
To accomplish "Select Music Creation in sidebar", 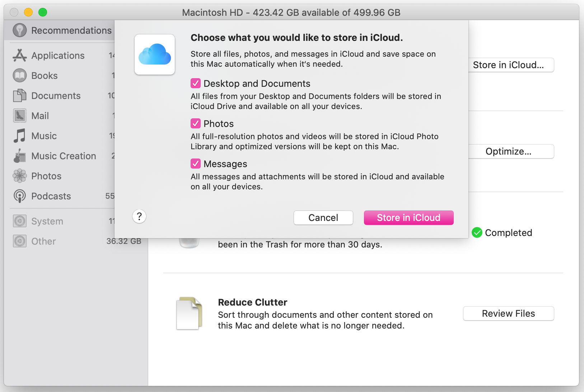I will coord(60,156).
